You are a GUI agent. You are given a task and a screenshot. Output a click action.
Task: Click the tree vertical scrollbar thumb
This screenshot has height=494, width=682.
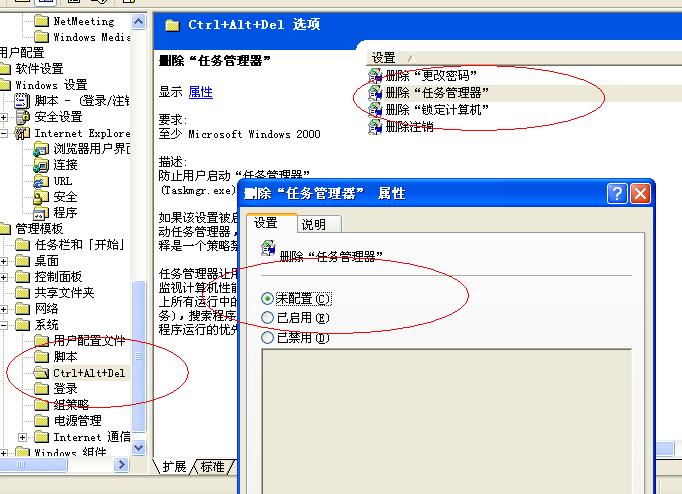pyautogui.click(x=139, y=357)
